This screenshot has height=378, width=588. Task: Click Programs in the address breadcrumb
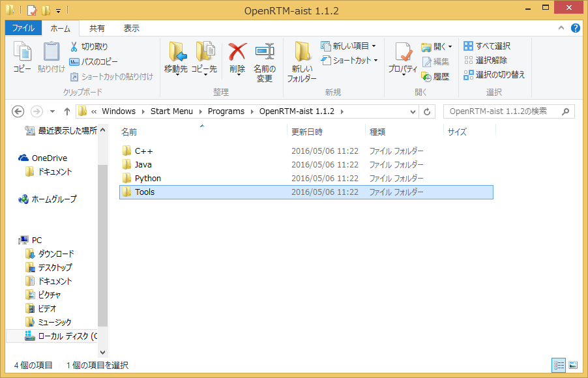click(226, 111)
